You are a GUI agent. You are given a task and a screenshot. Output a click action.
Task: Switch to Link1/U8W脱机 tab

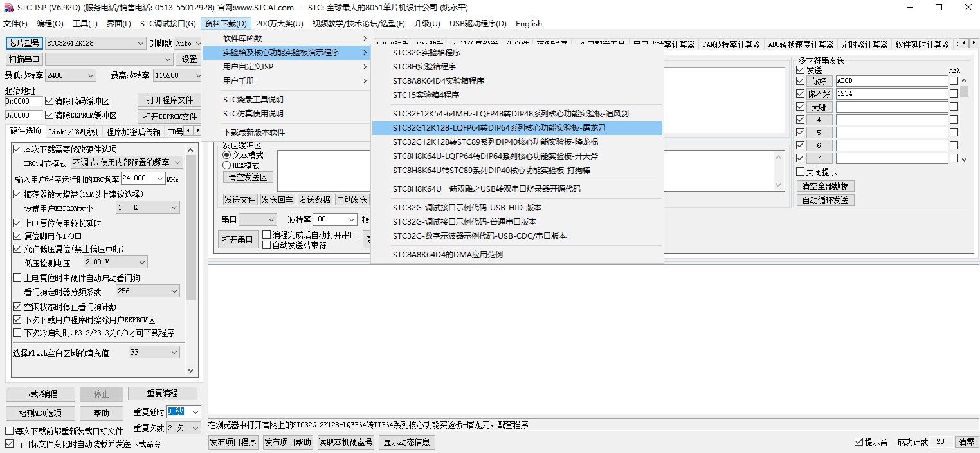click(73, 132)
